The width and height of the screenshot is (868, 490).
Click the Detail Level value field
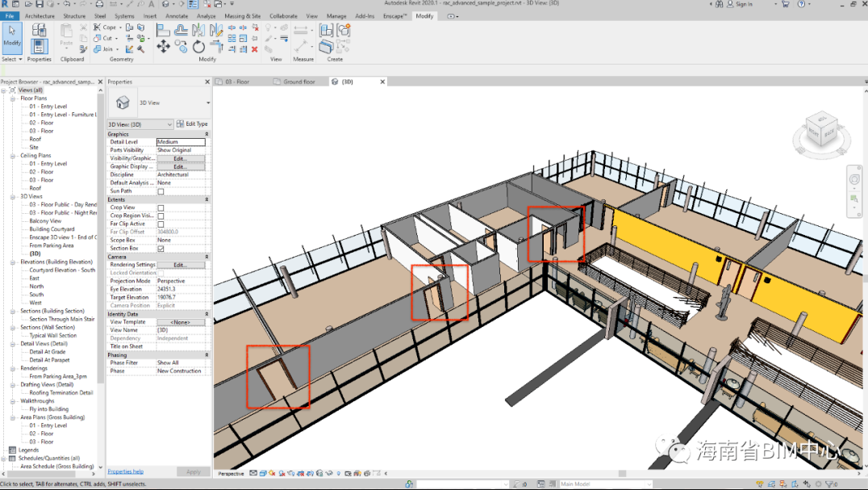click(181, 142)
